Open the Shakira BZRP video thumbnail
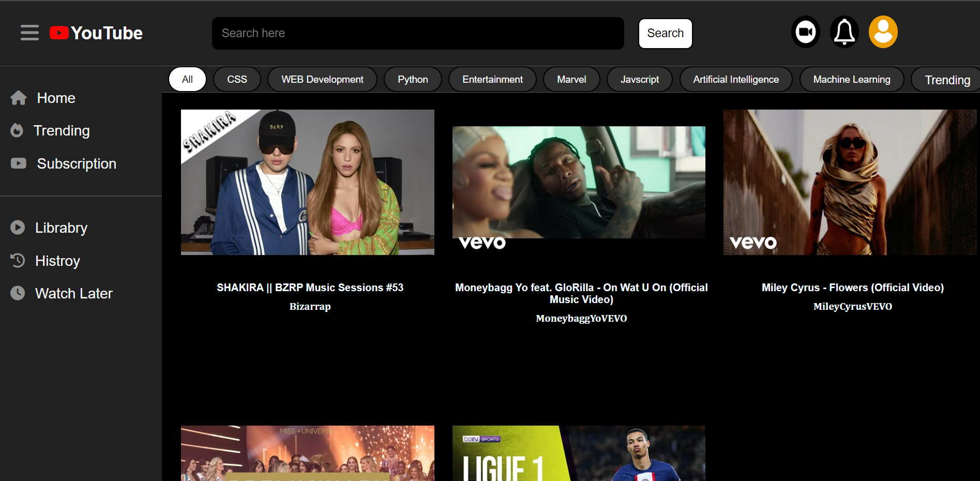The image size is (980, 481). pyautogui.click(x=307, y=182)
